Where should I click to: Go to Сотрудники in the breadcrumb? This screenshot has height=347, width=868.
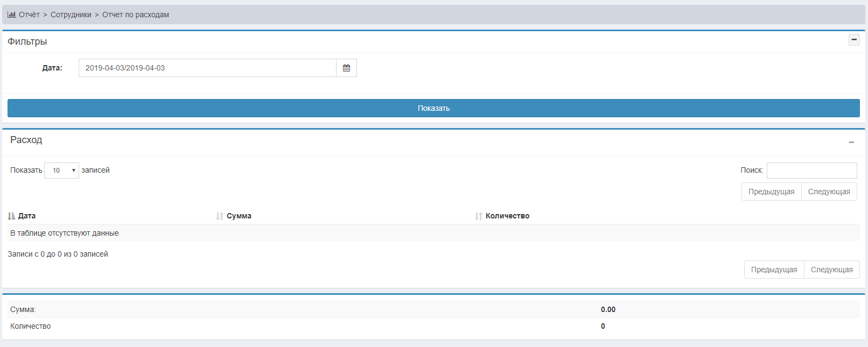(71, 15)
